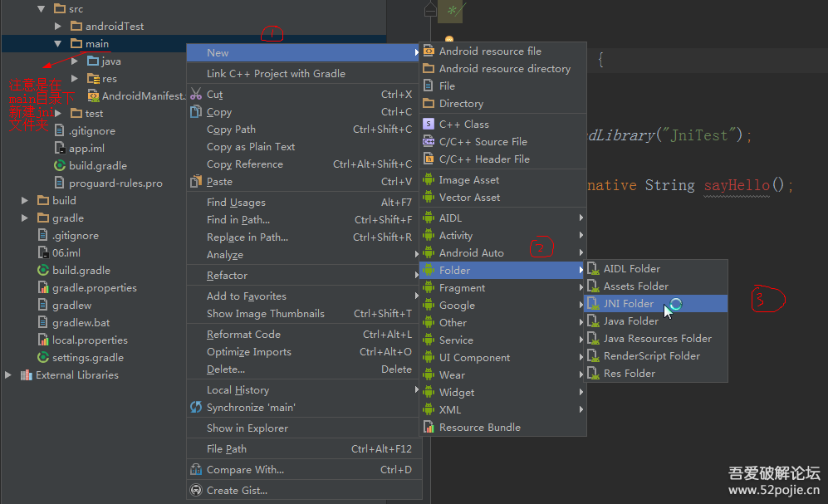828x504 pixels.
Task: Select Directory in New submenu
Action: (x=502, y=104)
